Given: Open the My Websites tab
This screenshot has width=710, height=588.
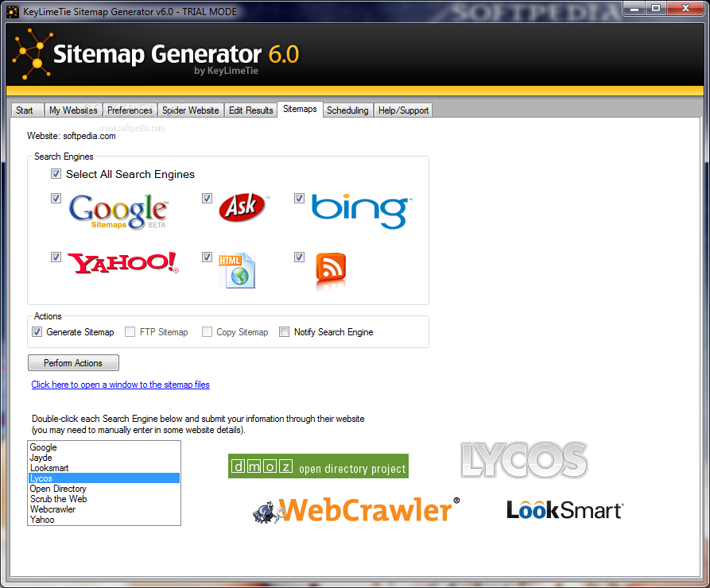Looking at the screenshot, I should point(73,110).
